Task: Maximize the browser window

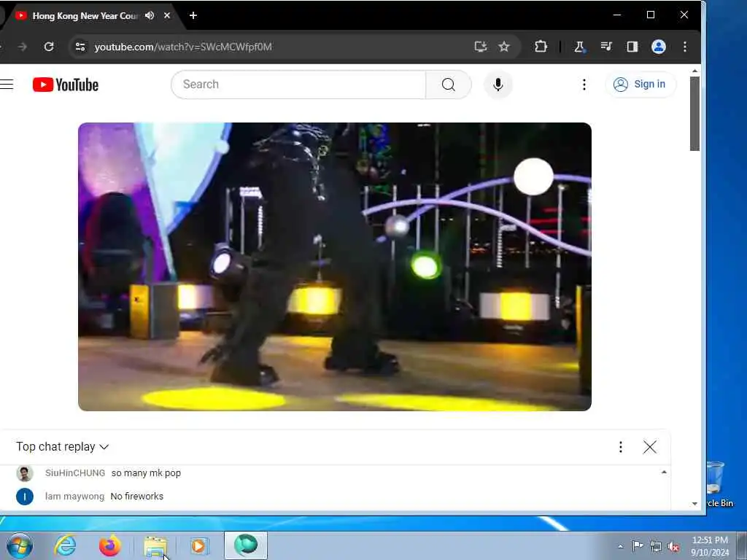Action: (650, 15)
